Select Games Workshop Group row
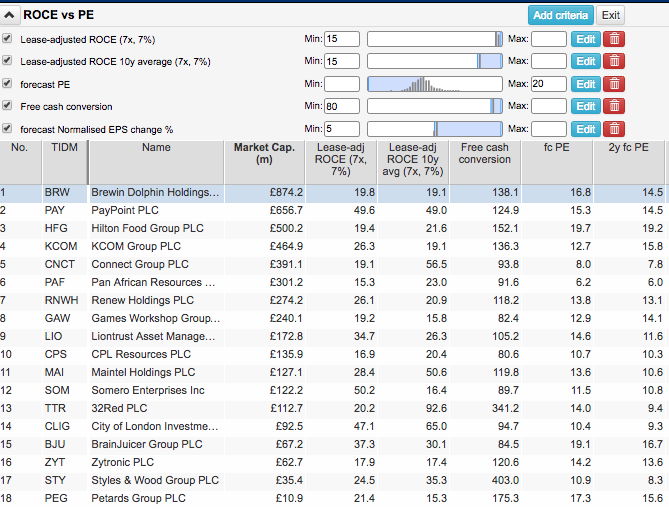Image resolution: width=669 pixels, height=513 pixels. tap(332, 319)
